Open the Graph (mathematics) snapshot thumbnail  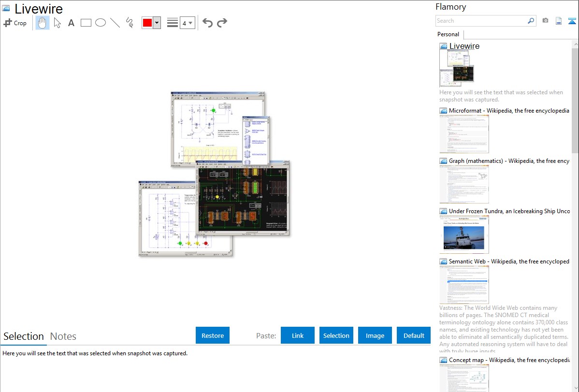pos(464,184)
